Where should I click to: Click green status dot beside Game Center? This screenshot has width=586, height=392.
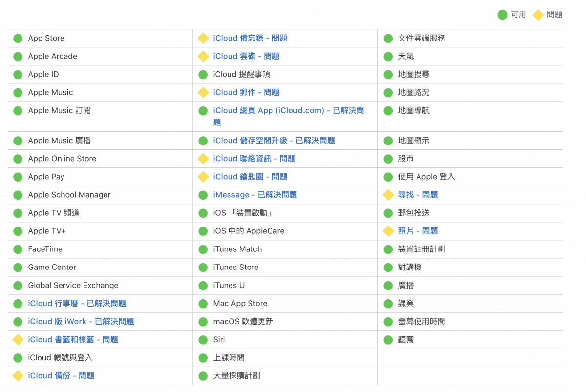click(18, 267)
